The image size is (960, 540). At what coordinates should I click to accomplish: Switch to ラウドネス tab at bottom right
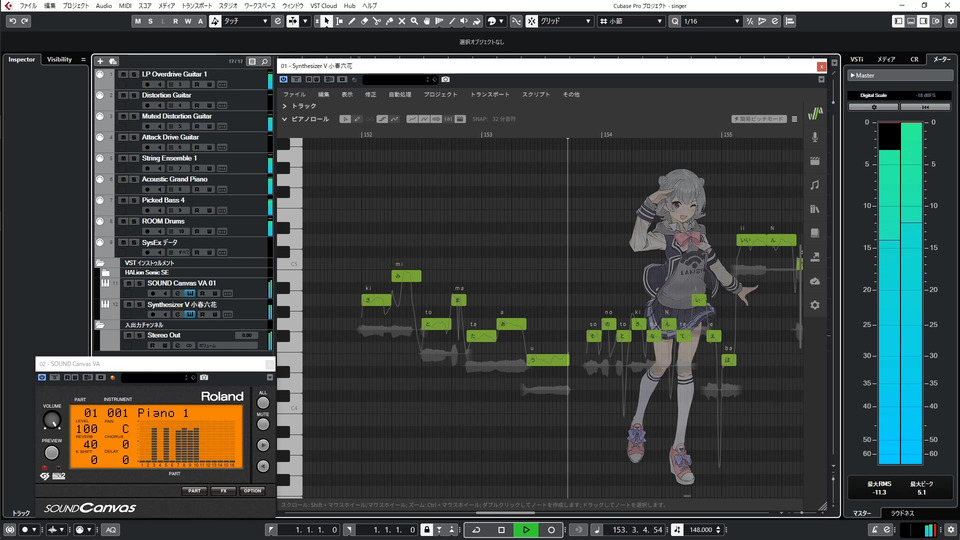[x=902, y=513]
